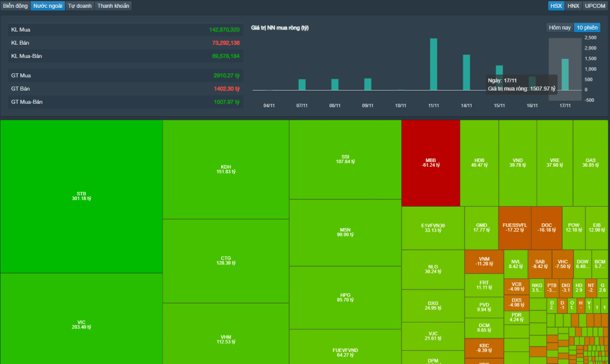Open the KDH 151.83 tỷ tile
Viewport: 610px width, 364px height.
225,169
